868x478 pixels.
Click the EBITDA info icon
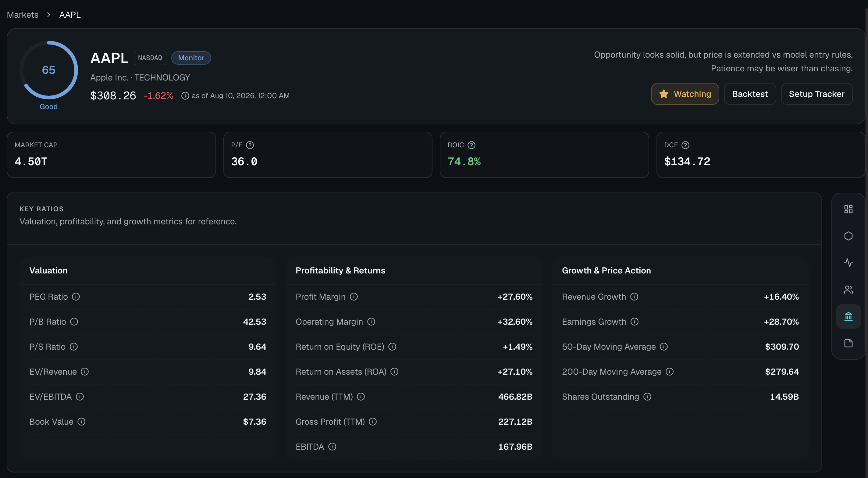pos(332,447)
